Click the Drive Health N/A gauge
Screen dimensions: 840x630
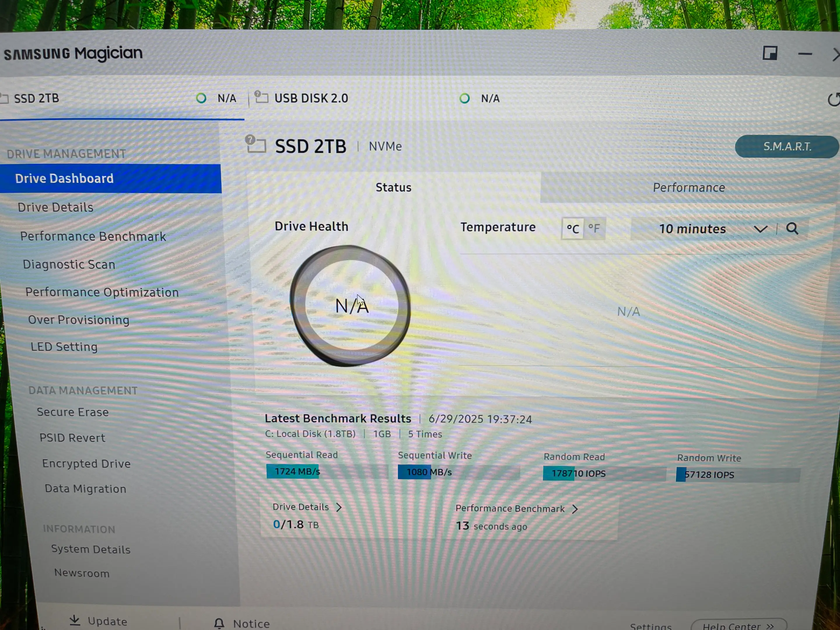351,306
